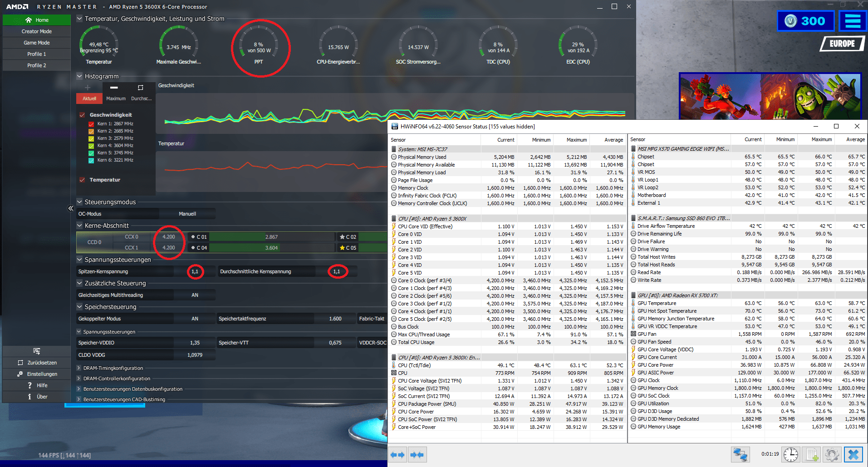Toggle Gleichzeitiges Multithreading AN switch
The image size is (868, 467).
point(195,295)
